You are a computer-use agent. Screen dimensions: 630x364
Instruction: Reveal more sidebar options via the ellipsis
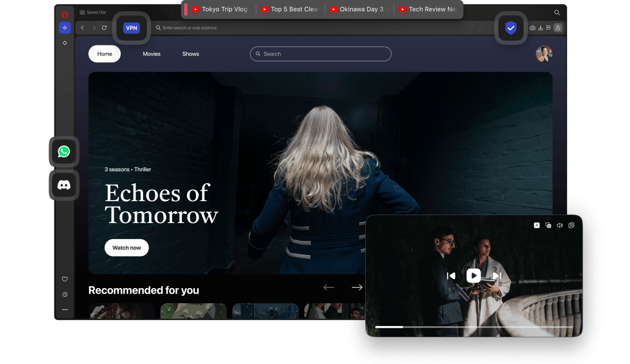pyautogui.click(x=65, y=309)
